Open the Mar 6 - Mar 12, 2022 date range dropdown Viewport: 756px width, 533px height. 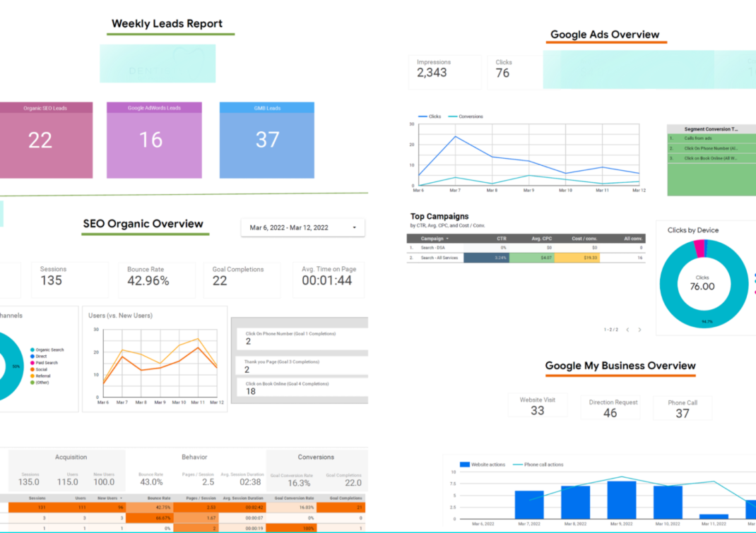pyautogui.click(x=303, y=227)
